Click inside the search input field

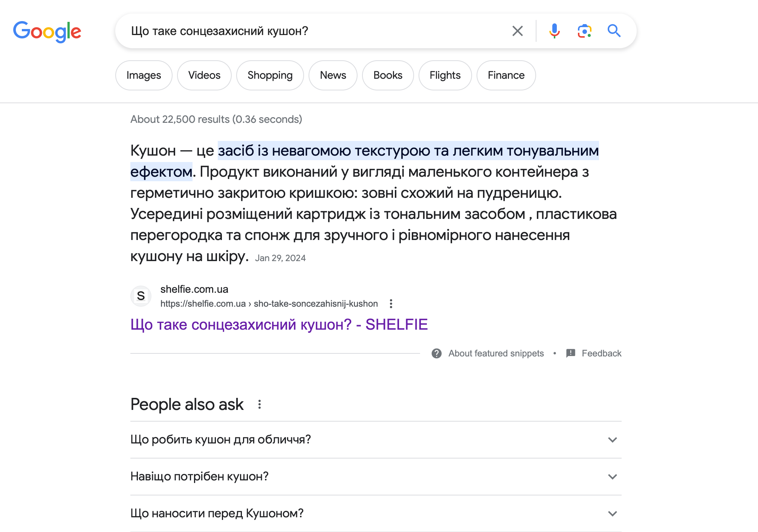pyautogui.click(x=320, y=31)
